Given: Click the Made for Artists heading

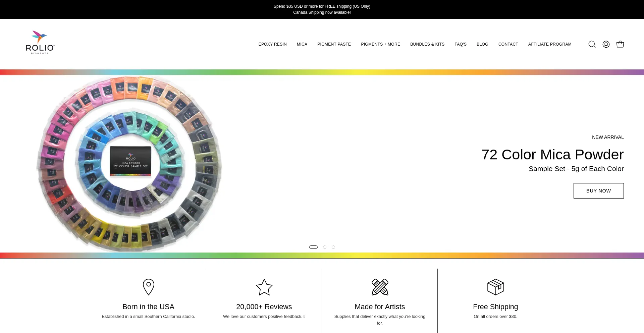Looking at the screenshot, I should (x=380, y=307).
